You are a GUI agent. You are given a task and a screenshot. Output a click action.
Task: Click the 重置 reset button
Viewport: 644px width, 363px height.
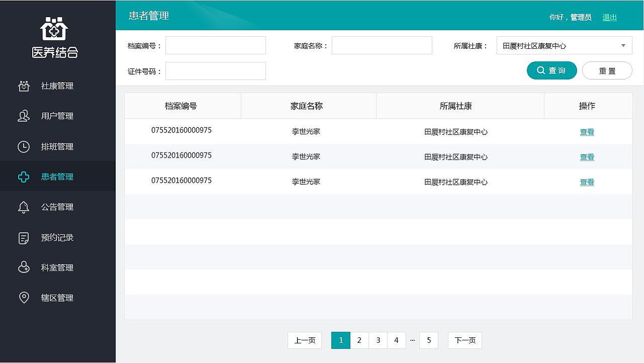607,70
